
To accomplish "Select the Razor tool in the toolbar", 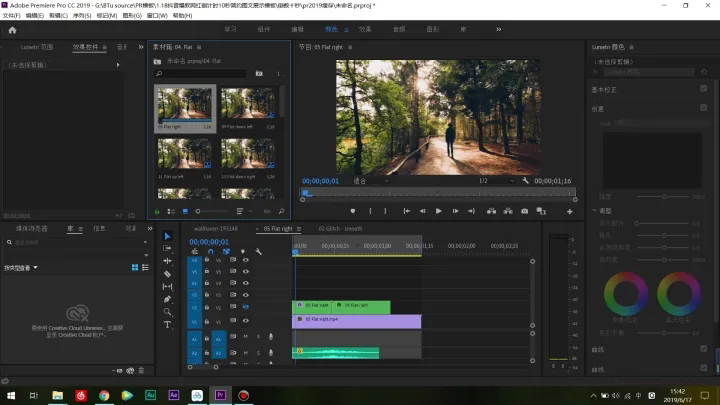I will [x=167, y=274].
